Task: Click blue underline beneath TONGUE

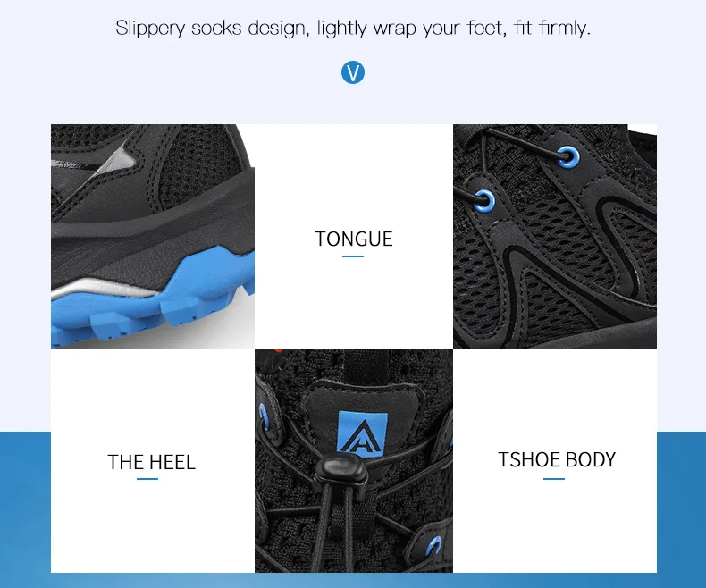Action: click(x=352, y=256)
